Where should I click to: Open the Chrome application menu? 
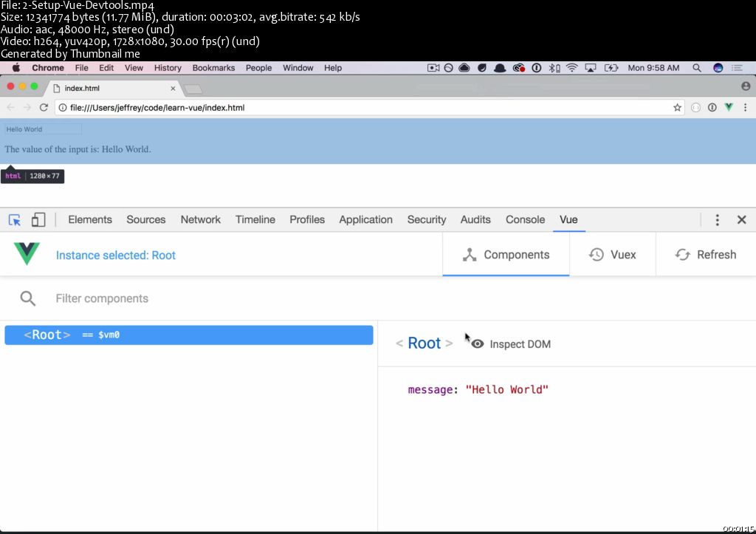point(48,68)
